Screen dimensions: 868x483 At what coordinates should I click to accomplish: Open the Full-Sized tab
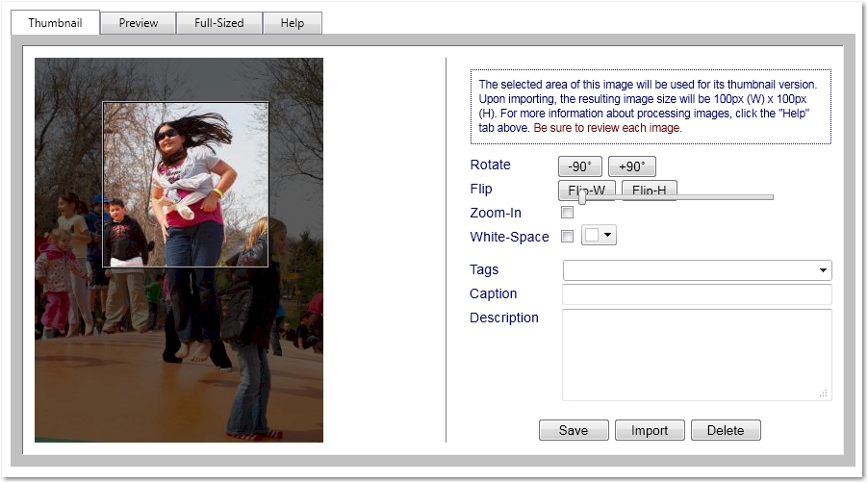click(x=219, y=23)
